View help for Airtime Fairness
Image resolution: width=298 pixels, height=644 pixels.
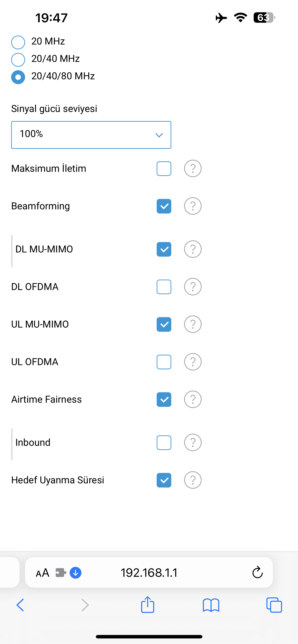click(x=193, y=399)
